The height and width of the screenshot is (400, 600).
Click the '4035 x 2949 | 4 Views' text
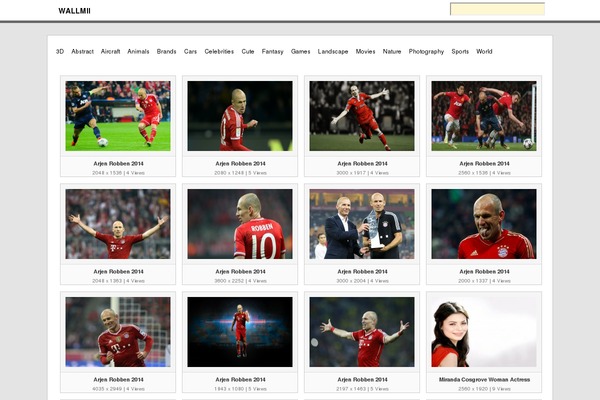tap(118, 389)
